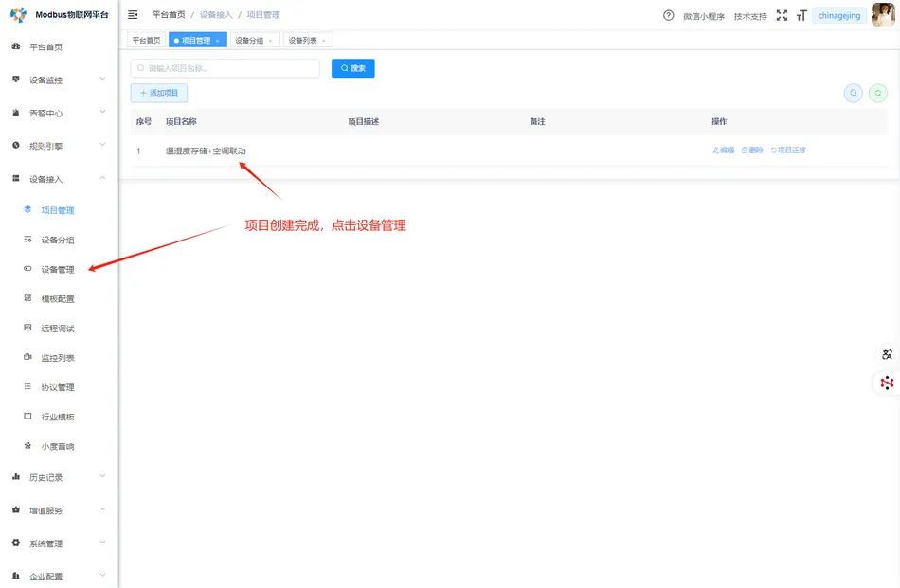This screenshot has width=900, height=588.
Task: Close the 设备列表 tab
Action: pyautogui.click(x=322, y=40)
